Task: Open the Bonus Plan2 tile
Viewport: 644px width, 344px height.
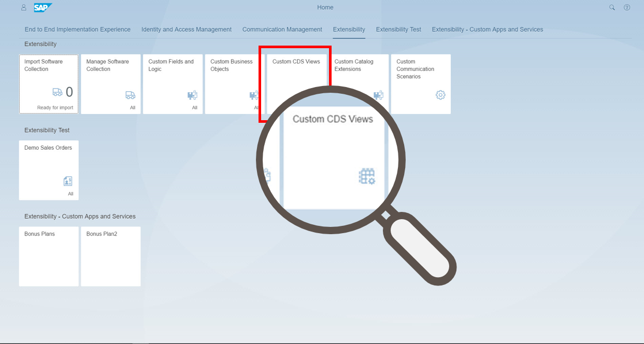Action: click(111, 256)
